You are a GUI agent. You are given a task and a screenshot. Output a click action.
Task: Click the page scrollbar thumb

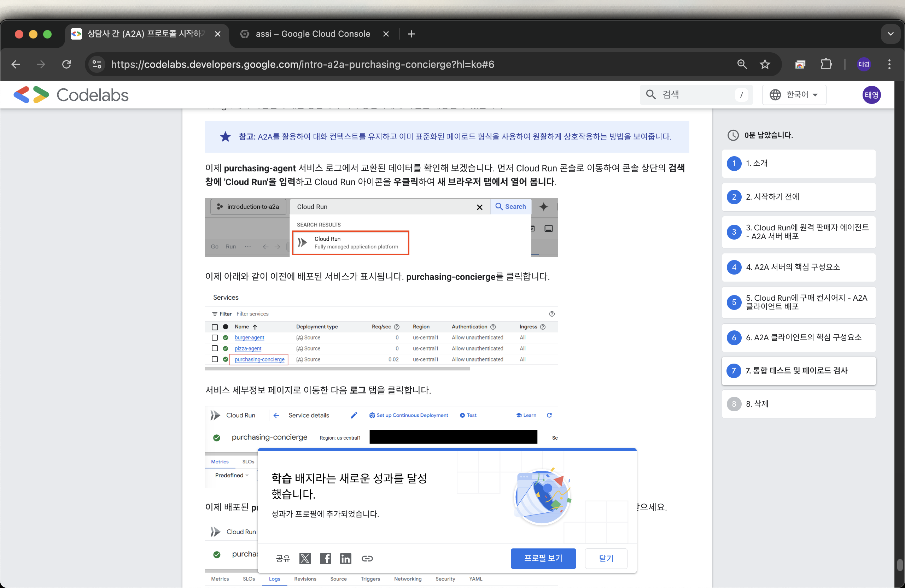(x=899, y=564)
